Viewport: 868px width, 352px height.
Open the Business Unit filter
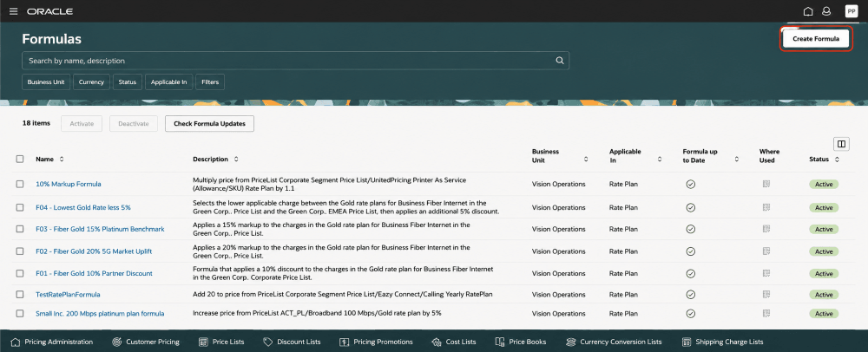(x=47, y=81)
